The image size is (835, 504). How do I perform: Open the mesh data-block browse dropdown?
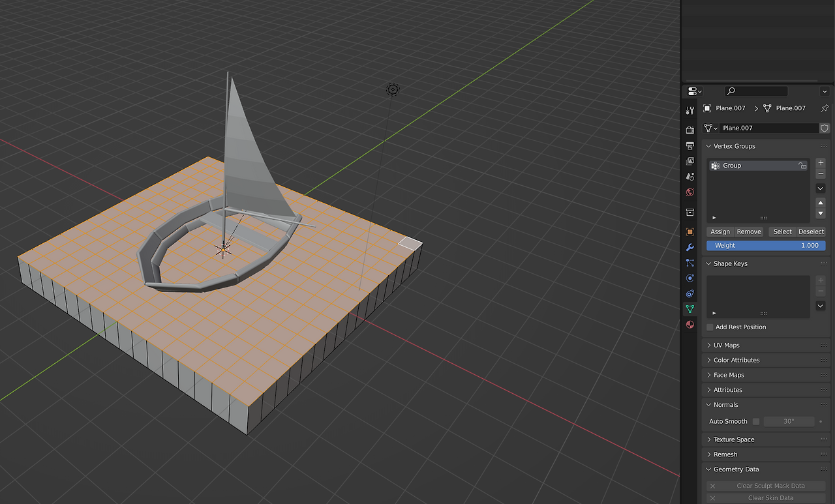coord(710,128)
